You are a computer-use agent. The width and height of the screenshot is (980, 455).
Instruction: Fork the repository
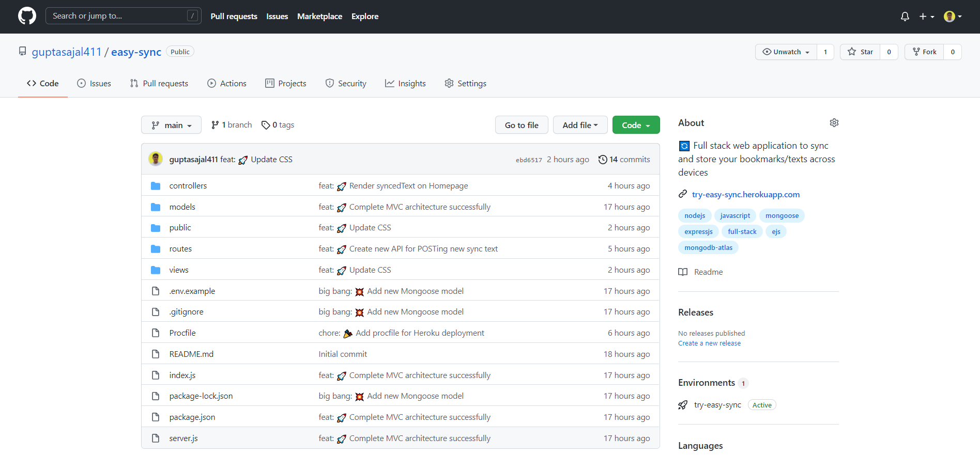[924, 52]
